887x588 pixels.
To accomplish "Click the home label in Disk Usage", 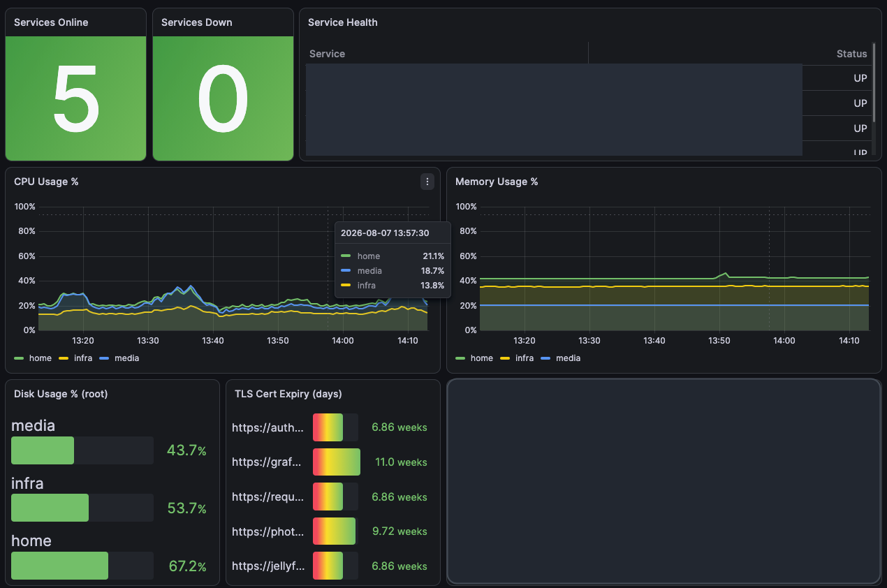I will (x=31, y=541).
